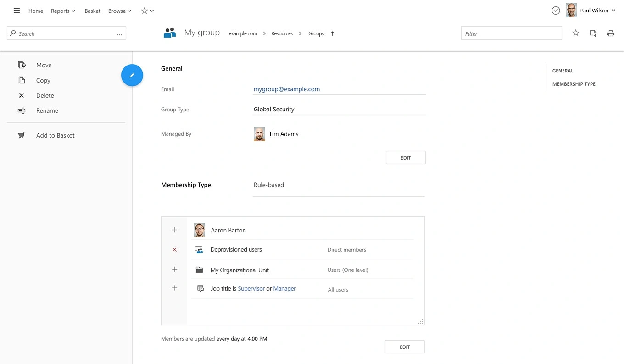This screenshot has height=364, width=624.
Task: Open the hamburger navigation menu
Action: point(17,11)
